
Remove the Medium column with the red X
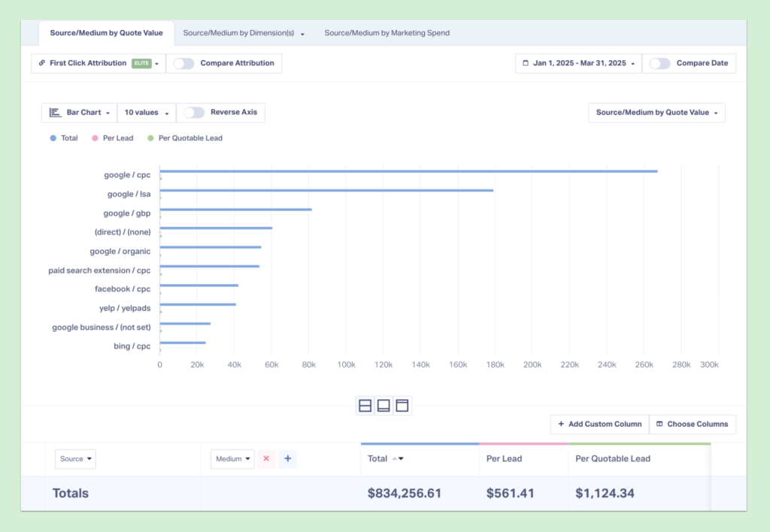coord(266,458)
